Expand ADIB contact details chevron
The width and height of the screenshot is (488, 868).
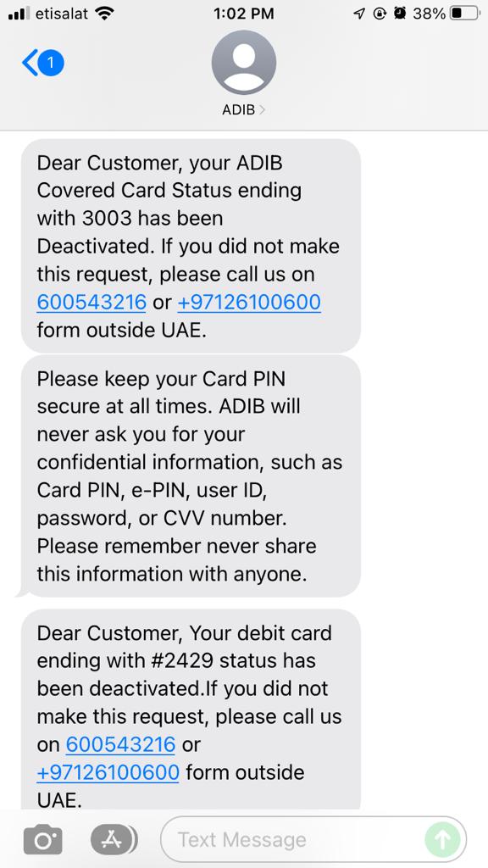(262, 109)
